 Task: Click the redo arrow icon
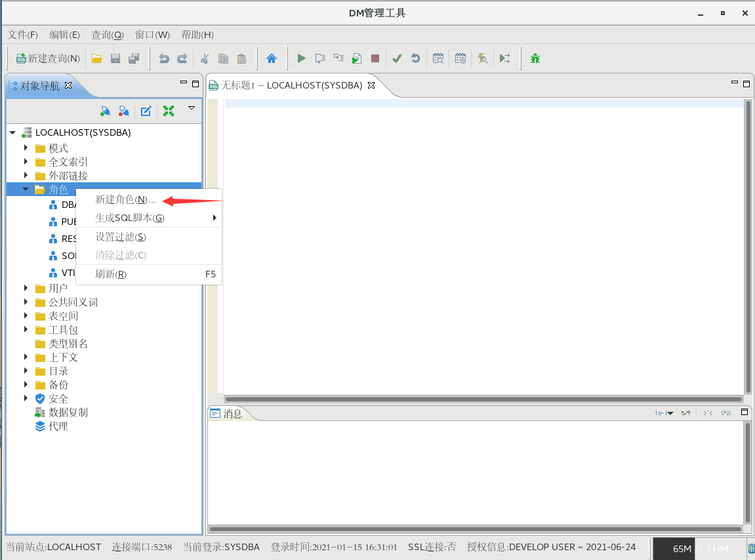pyautogui.click(x=182, y=59)
